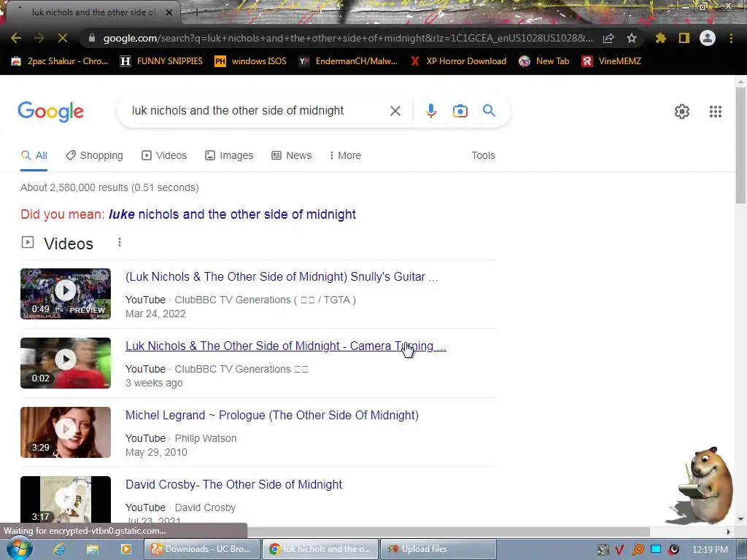This screenshot has width=747, height=560.
Task: Click the round tray icon beside clock
Action: [673, 550]
